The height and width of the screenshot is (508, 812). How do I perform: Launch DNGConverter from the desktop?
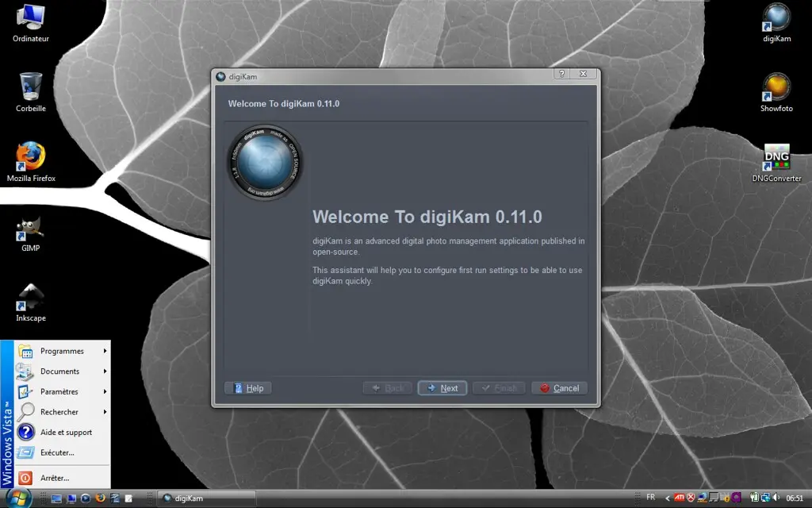tap(776, 159)
